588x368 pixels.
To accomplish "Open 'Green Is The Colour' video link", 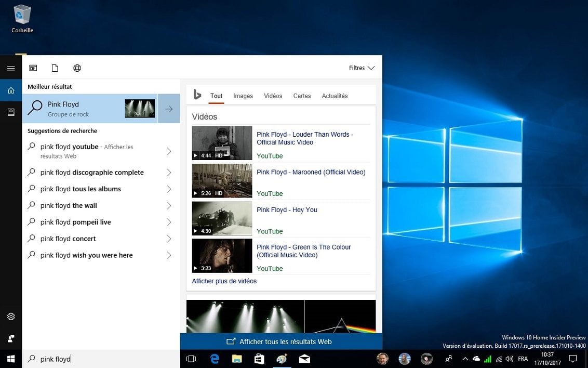I will point(304,251).
